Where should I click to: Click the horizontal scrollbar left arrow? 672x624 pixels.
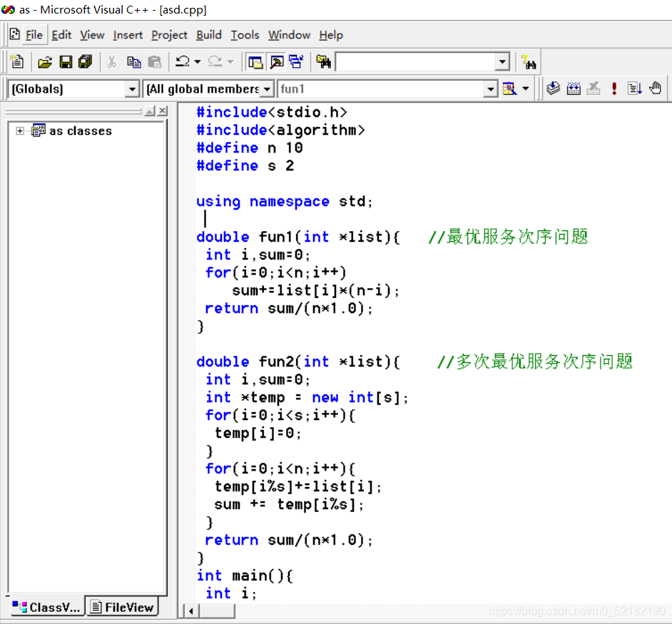(x=191, y=610)
